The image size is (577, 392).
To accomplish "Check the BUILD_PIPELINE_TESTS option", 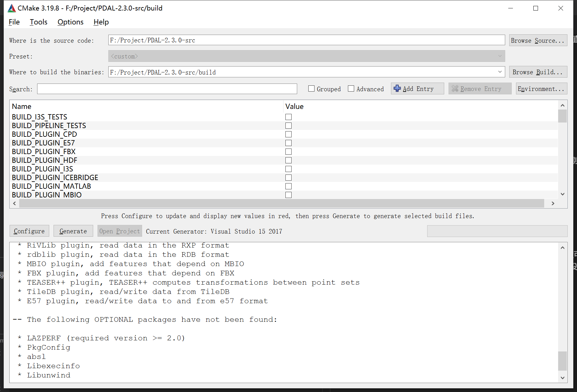I will click(288, 126).
